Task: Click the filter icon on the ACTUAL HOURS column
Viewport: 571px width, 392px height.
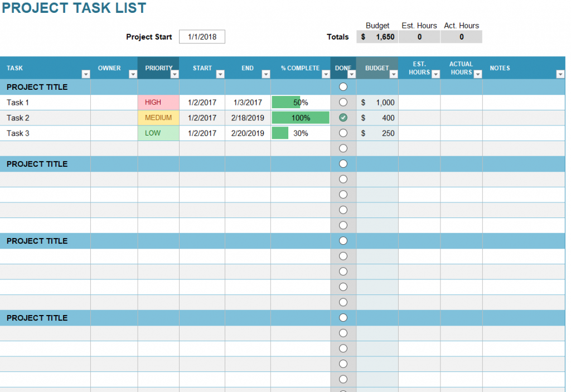Action: [478, 73]
